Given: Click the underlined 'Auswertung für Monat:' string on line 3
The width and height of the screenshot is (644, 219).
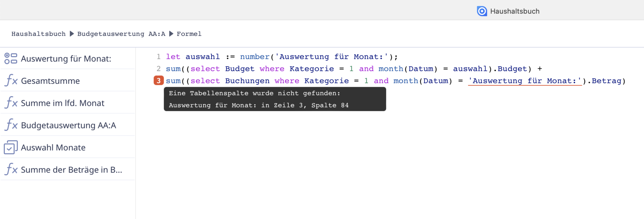Looking at the screenshot, I should coord(525,81).
